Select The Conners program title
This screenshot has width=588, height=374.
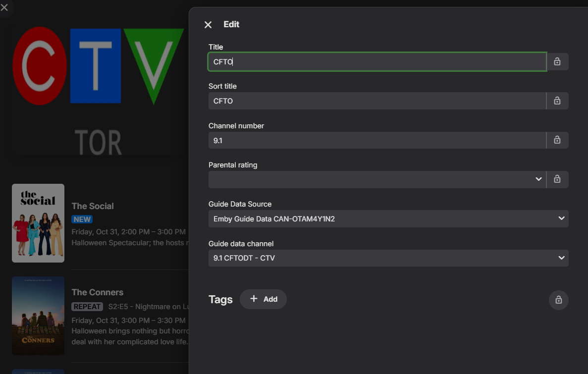pyautogui.click(x=98, y=292)
